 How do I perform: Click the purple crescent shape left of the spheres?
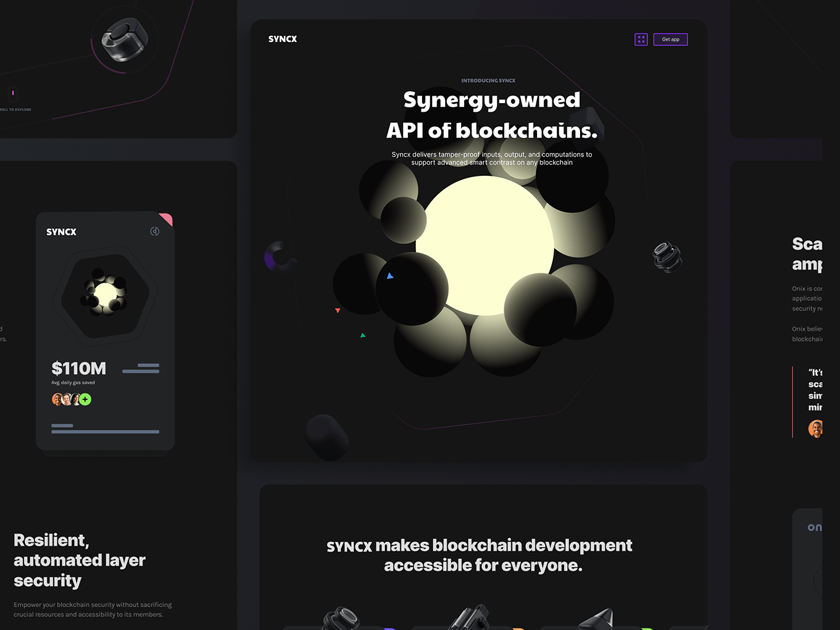coord(276,256)
